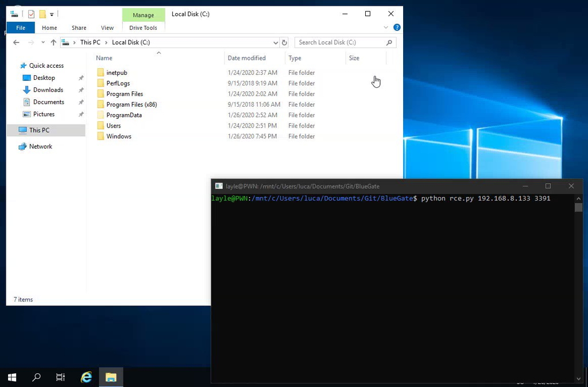The image size is (588, 387).
Task: Open the Drive Tools tab
Action: tap(143, 28)
